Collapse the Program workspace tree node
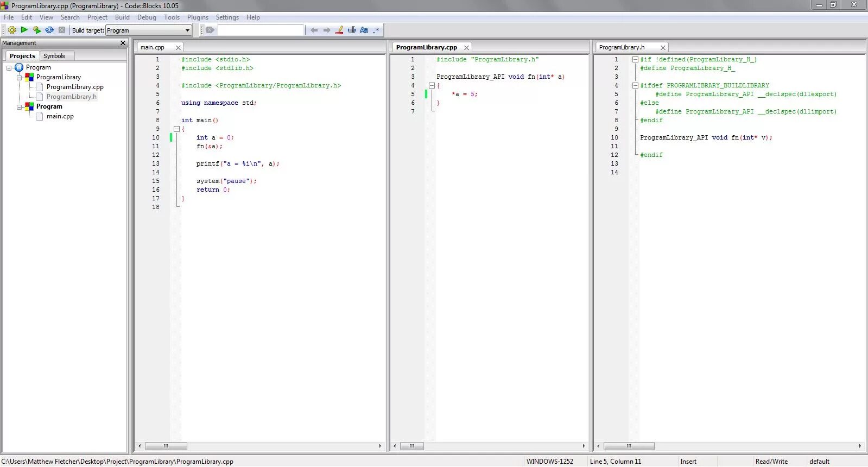Viewport: 868px width, 467px height. (9, 68)
